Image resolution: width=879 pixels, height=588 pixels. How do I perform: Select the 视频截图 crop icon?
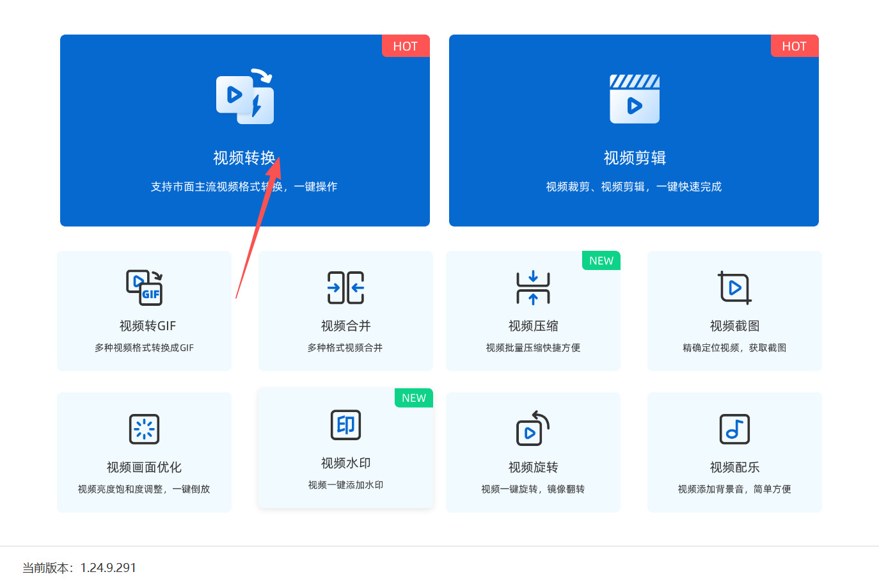tap(734, 288)
